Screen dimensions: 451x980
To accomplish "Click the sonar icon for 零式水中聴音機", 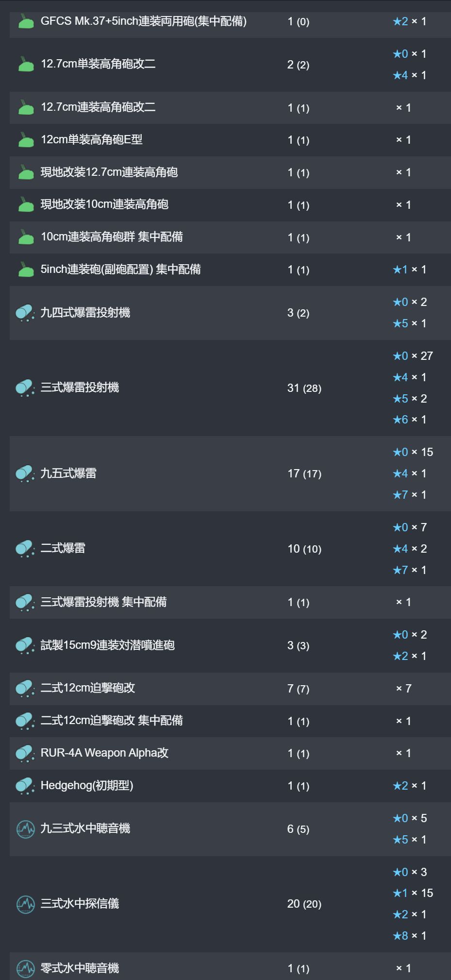I will [x=26, y=968].
